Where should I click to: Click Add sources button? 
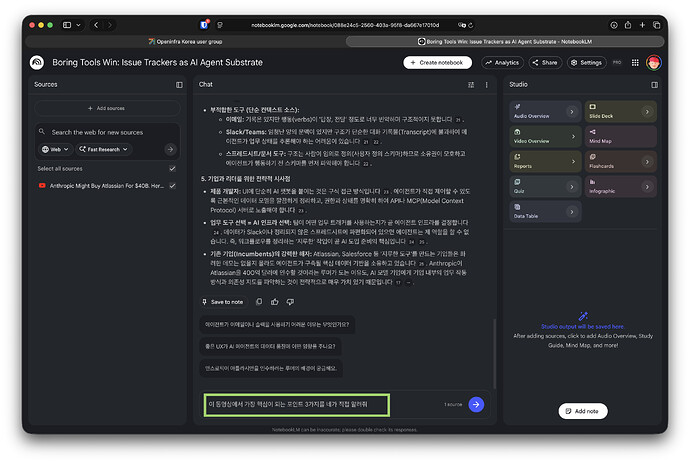pyautogui.click(x=107, y=108)
